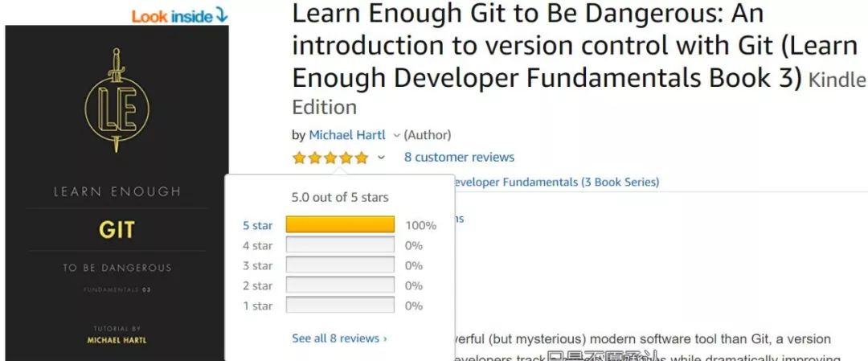The image size is (868, 361).
Task: Open See all 8 reviews link
Action: tap(339, 338)
